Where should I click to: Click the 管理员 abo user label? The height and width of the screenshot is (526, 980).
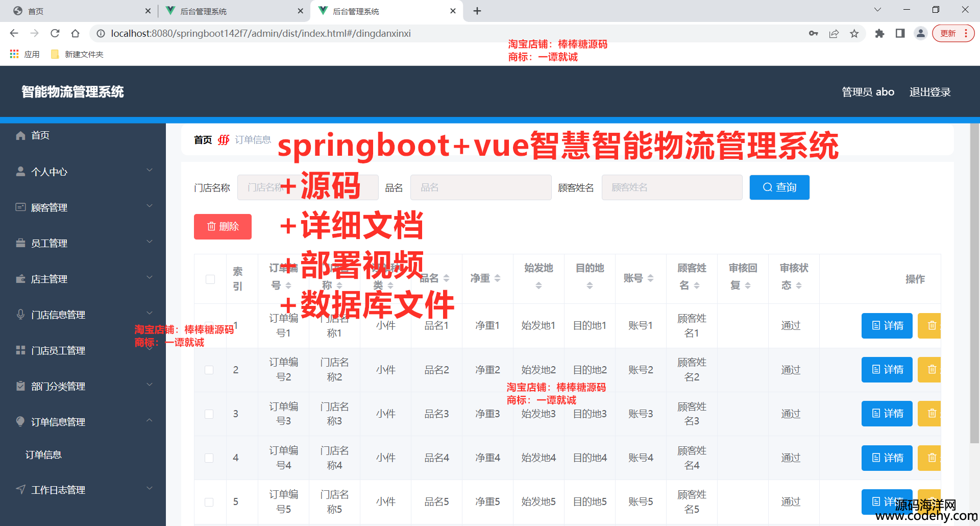[868, 92]
